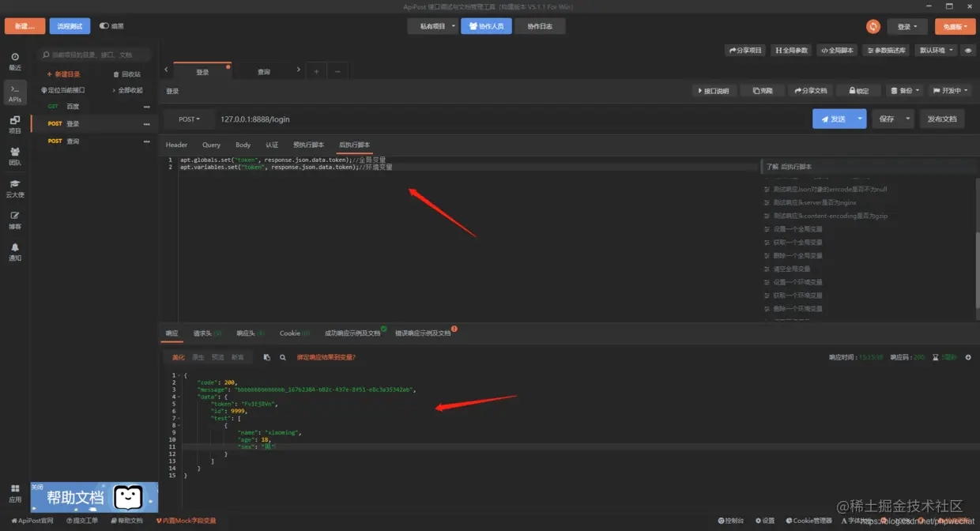Open 控制台 console in status bar
980x531 pixels.
coord(731,521)
